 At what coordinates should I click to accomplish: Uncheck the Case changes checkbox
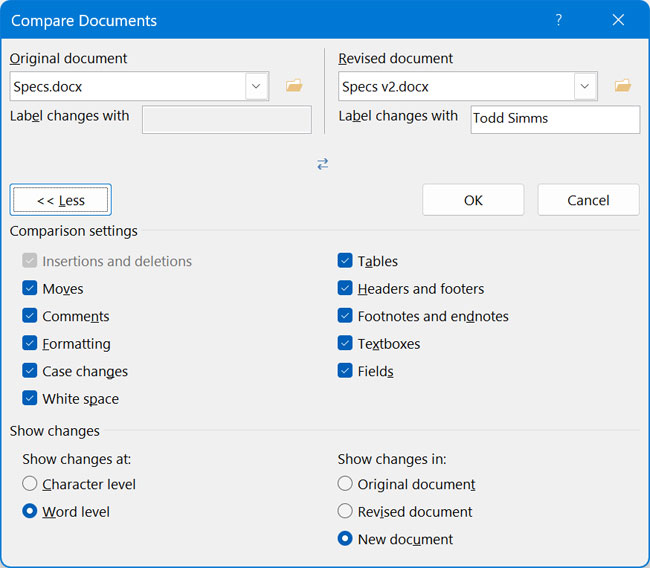pyautogui.click(x=29, y=371)
